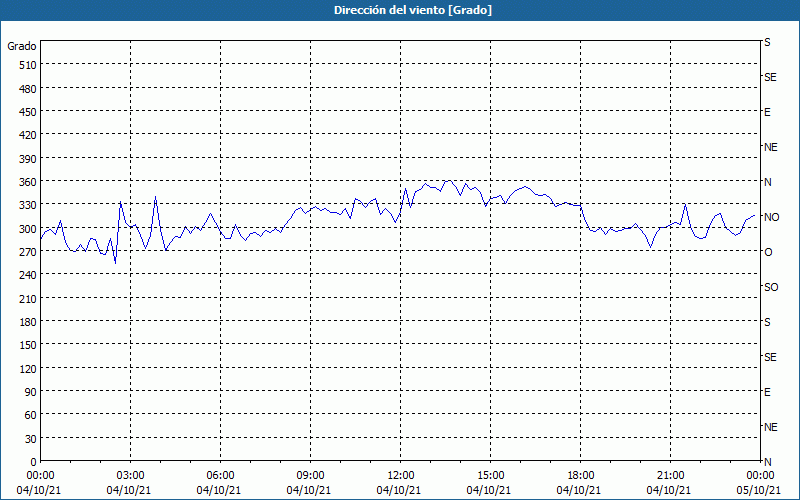Select the 00:00 label above 05/10/21
800x500 pixels.
760,476
